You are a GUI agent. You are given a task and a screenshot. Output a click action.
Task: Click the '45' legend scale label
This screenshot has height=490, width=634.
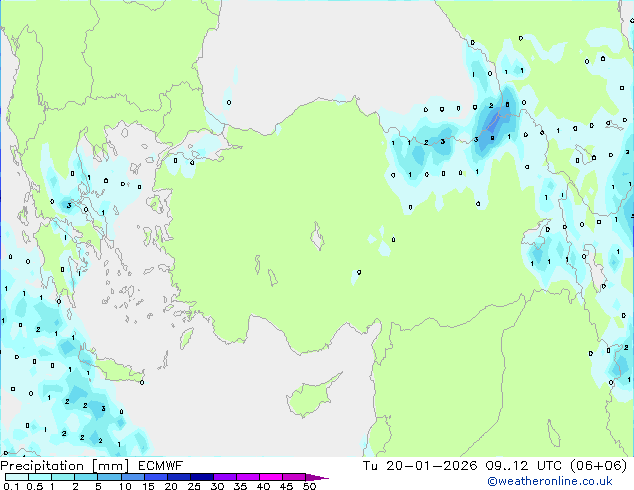[286, 486]
